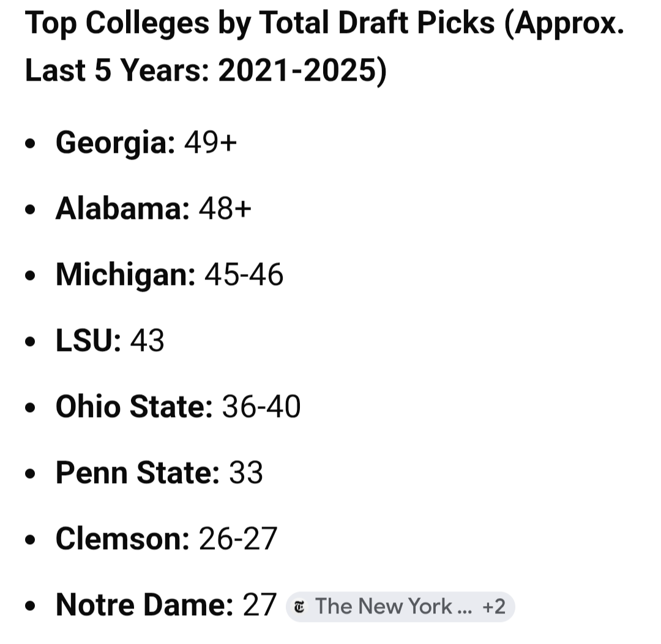Click the 43 value beside LSU
This screenshot has height=644, width=661.
point(148,341)
